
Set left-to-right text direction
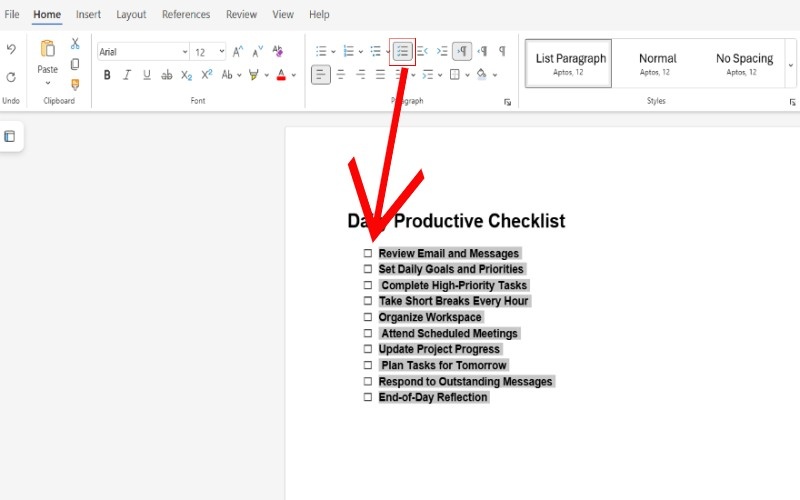[462, 51]
